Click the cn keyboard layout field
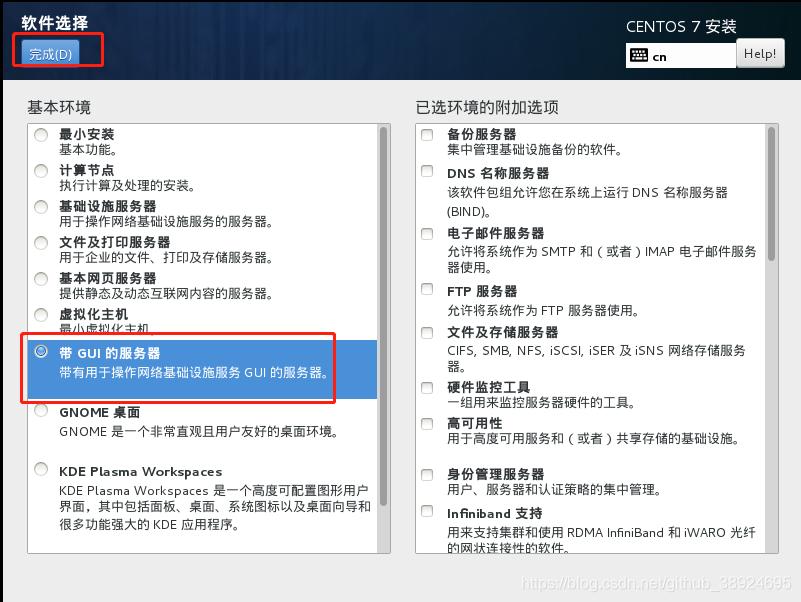The height and width of the screenshot is (602, 801). click(x=680, y=55)
